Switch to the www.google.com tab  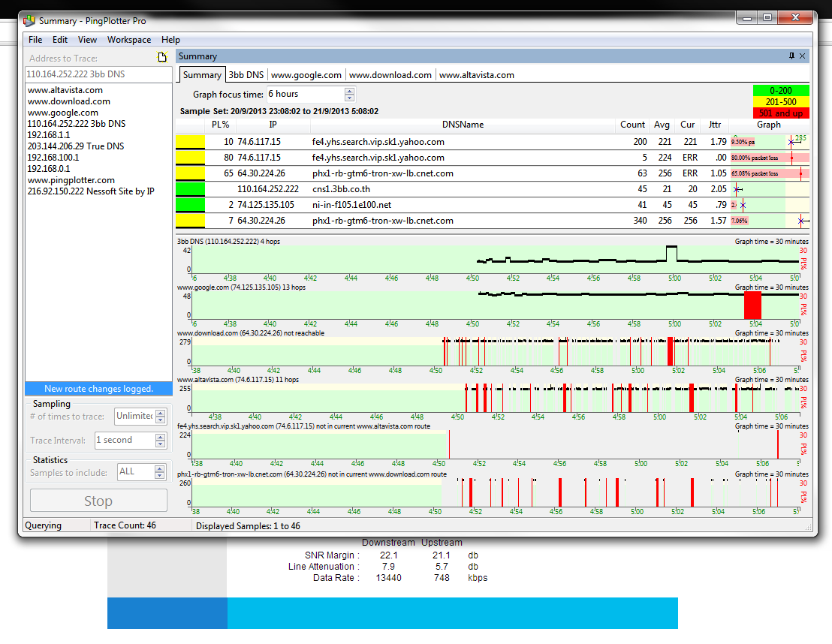(306, 75)
